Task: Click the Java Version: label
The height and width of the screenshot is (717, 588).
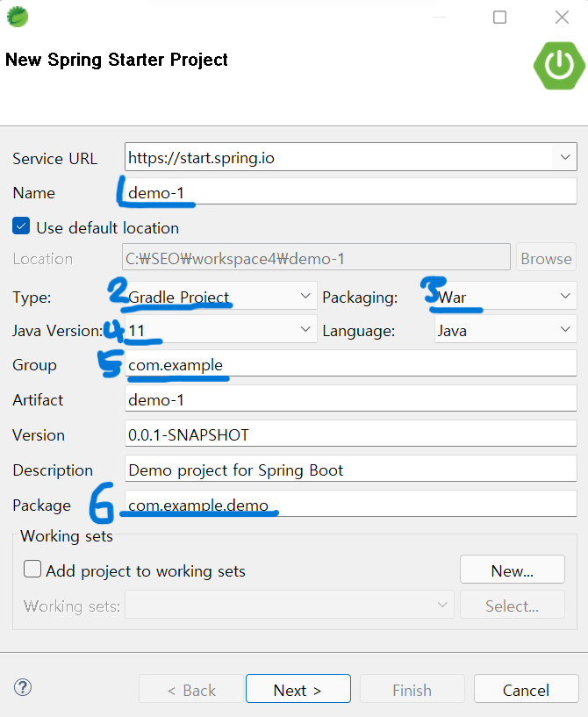Action: coord(58,330)
